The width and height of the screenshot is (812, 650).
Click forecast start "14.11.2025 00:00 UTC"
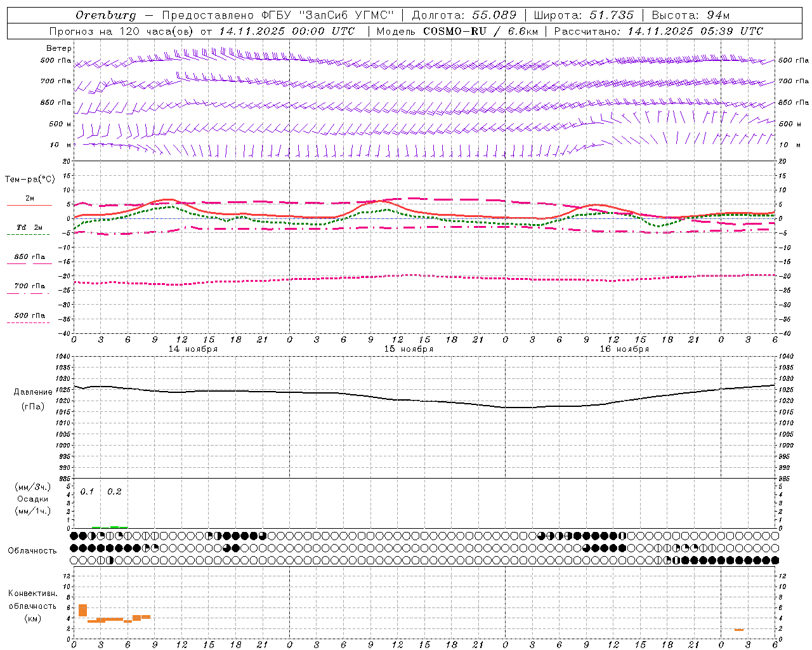(287, 31)
